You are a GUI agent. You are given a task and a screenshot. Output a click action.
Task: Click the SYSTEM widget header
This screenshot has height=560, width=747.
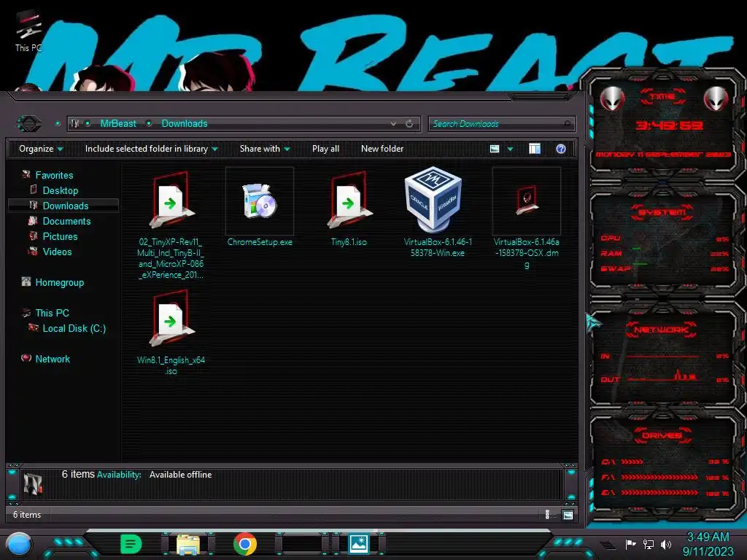pyautogui.click(x=662, y=212)
